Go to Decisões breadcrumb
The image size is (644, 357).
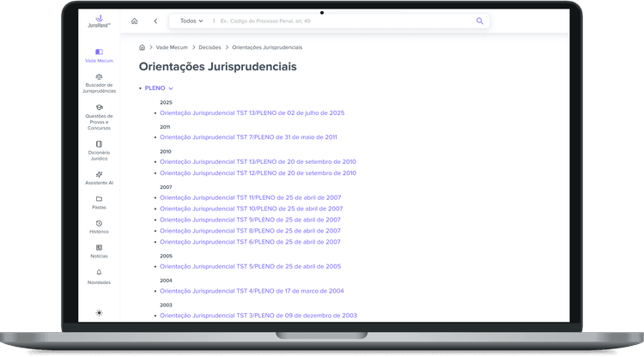click(210, 47)
